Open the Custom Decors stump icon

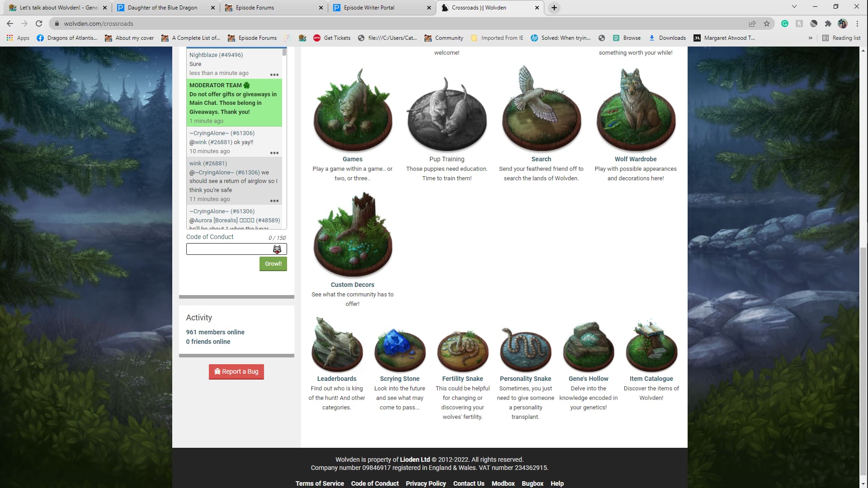[x=353, y=235]
